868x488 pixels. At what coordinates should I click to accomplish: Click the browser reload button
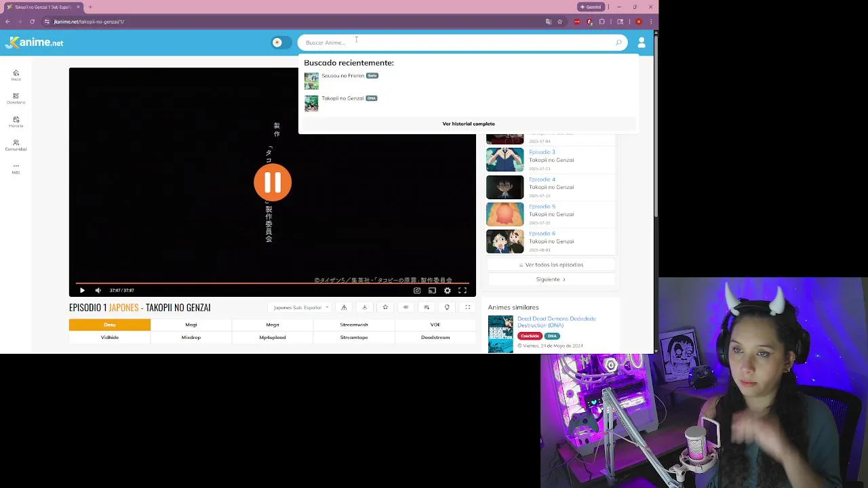coord(32,22)
